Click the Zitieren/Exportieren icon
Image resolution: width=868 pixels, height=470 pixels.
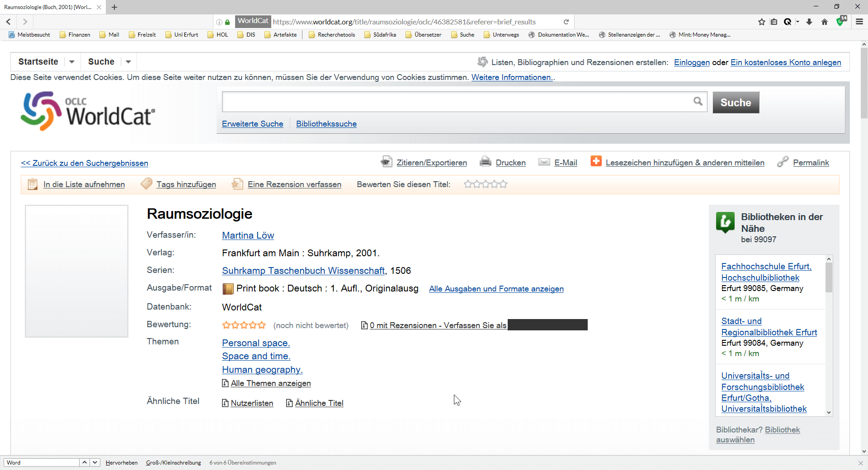(x=387, y=161)
